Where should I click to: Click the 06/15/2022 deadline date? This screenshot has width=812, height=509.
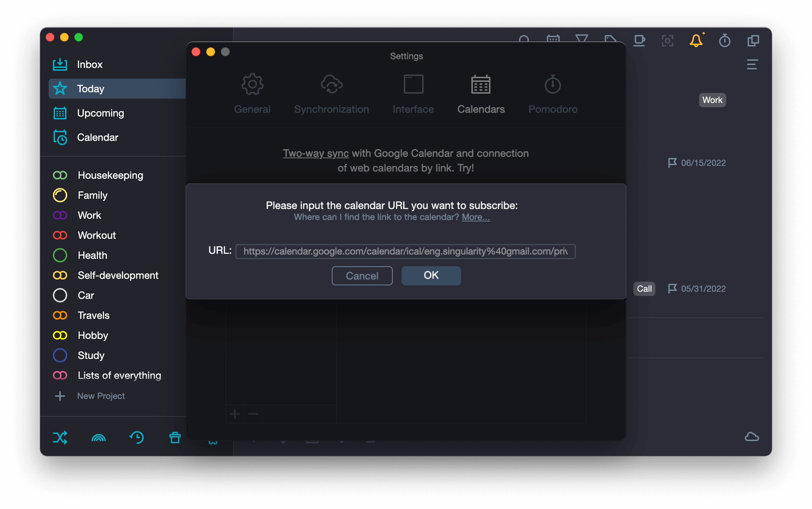[x=703, y=163]
